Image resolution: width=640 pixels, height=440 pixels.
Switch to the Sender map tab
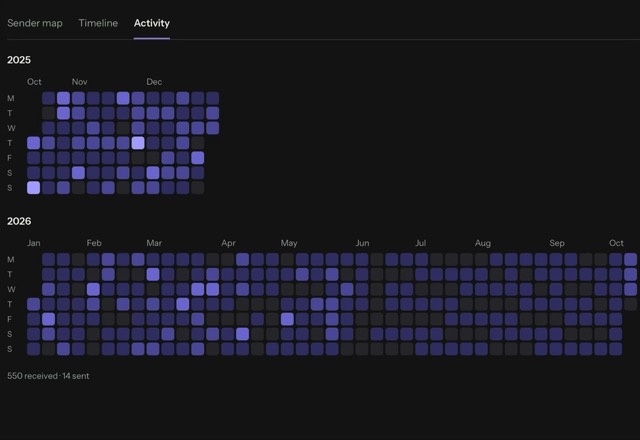[35, 23]
